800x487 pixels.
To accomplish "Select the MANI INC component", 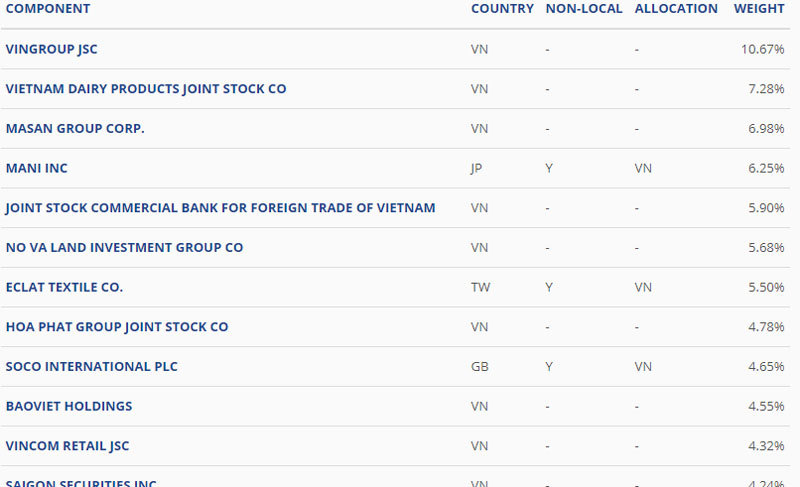I will click(37, 168).
